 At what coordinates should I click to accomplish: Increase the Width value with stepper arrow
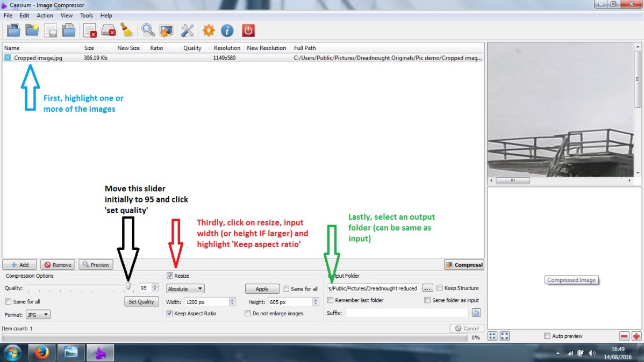[232, 300]
